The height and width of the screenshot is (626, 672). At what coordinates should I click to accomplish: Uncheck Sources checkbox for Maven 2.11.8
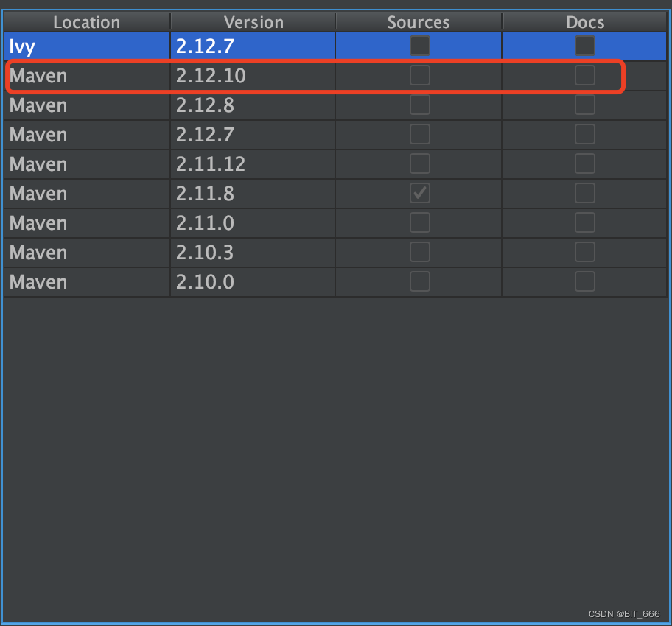click(419, 193)
